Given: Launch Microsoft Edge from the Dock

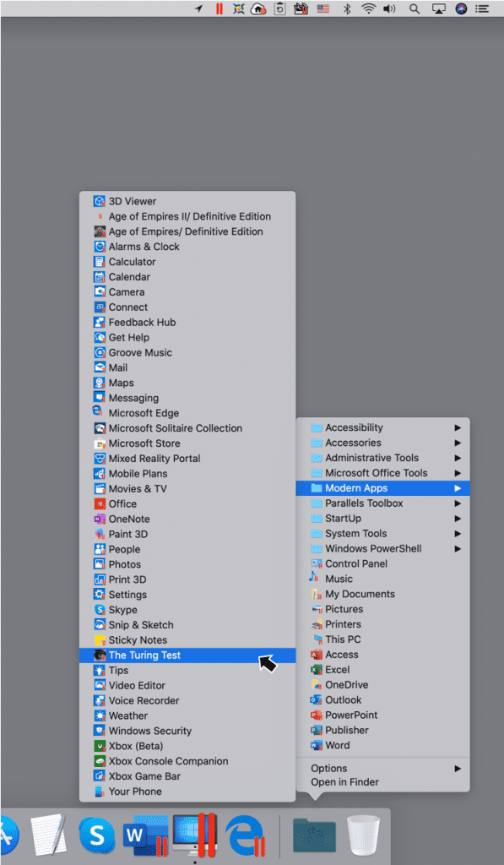Looking at the screenshot, I should coord(246,835).
